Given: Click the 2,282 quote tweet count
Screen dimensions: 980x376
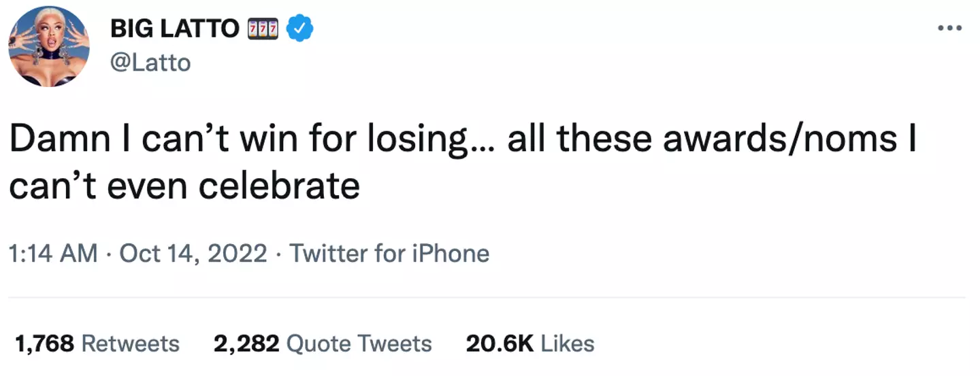Looking at the screenshot, I should (246, 343).
